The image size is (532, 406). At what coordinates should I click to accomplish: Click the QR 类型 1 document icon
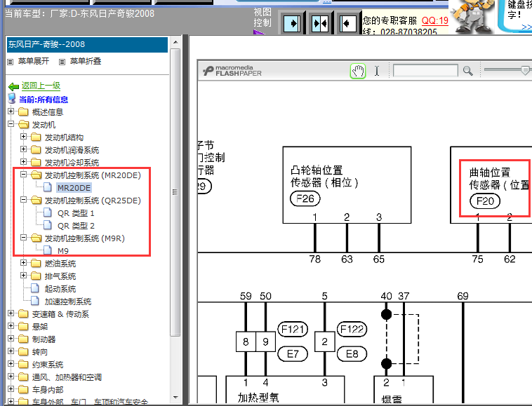click(48, 213)
